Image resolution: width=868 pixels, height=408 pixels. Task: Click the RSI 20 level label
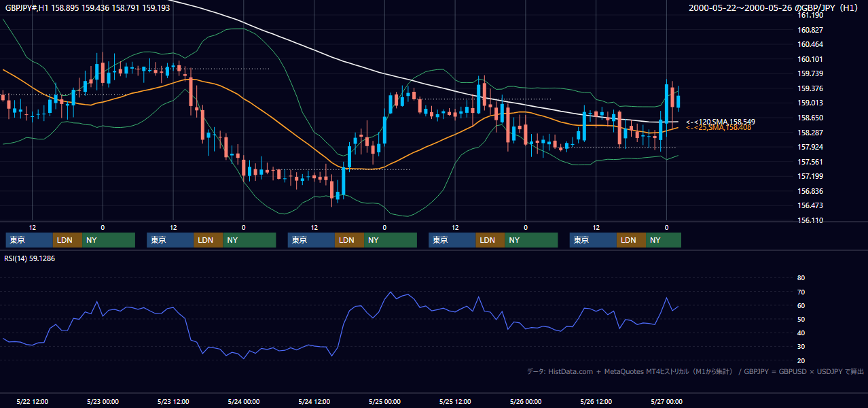(801, 360)
